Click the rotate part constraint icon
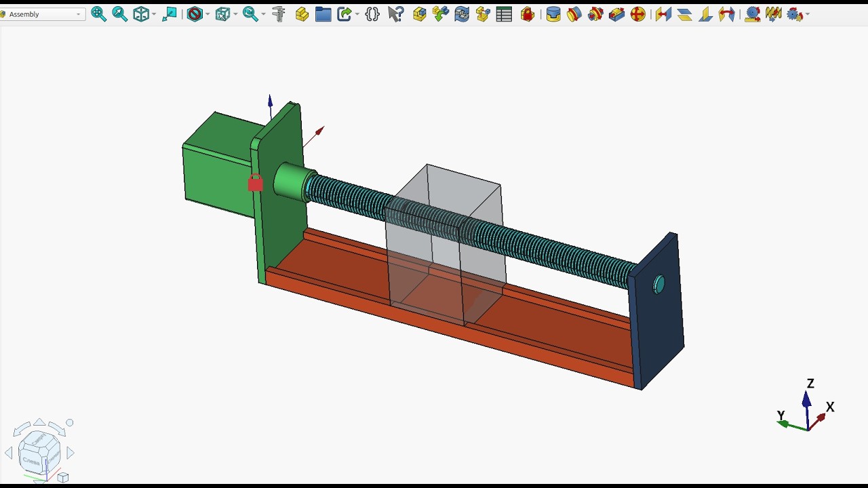The width and height of the screenshot is (868, 488). pos(595,14)
